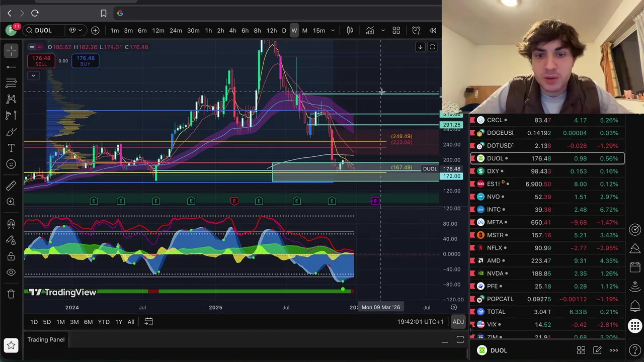Click the browser address bar
The image size is (644, 362).
tap(277, 13)
